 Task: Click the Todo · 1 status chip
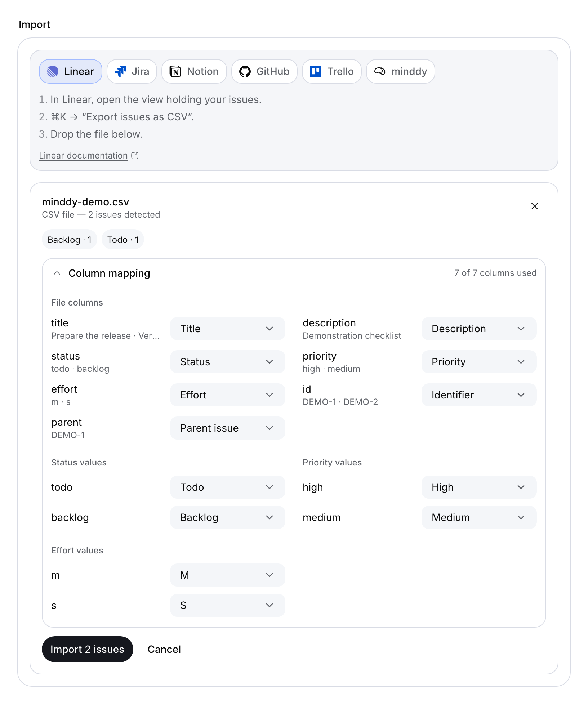(123, 240)
